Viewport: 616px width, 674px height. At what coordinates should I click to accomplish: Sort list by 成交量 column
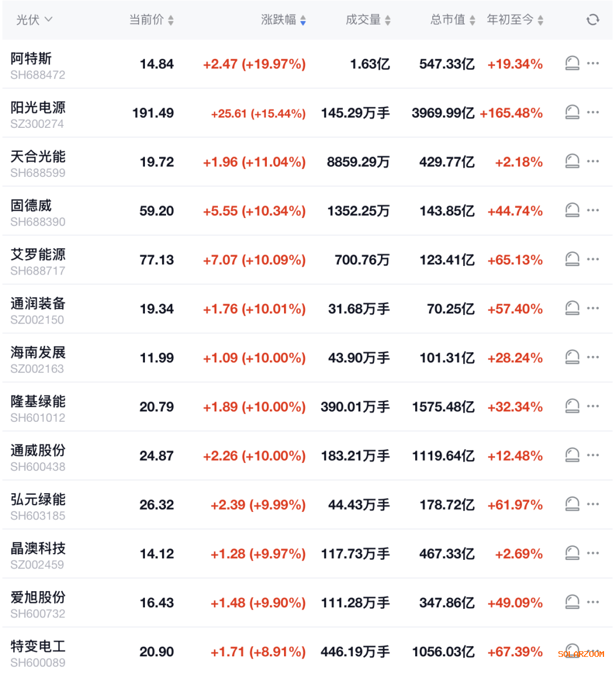[368, 20]
